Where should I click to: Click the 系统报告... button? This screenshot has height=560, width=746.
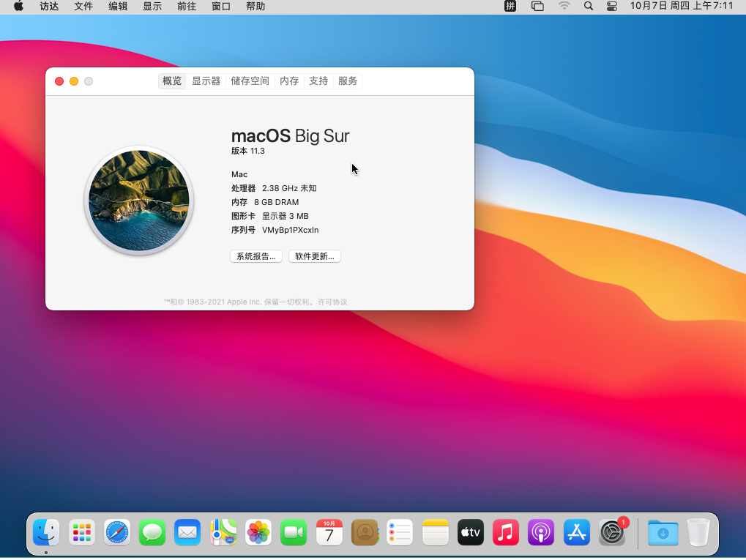point(256,256)
